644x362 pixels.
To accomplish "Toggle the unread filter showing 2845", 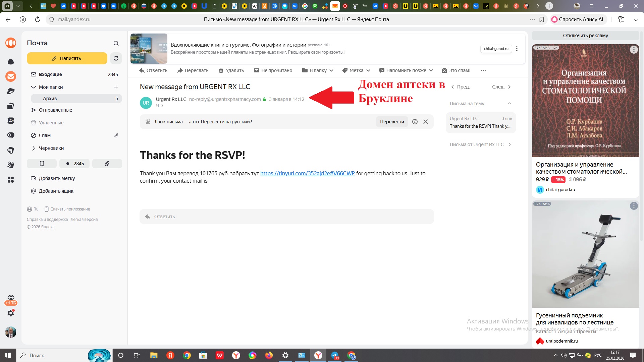I will (x=75, y=164).
